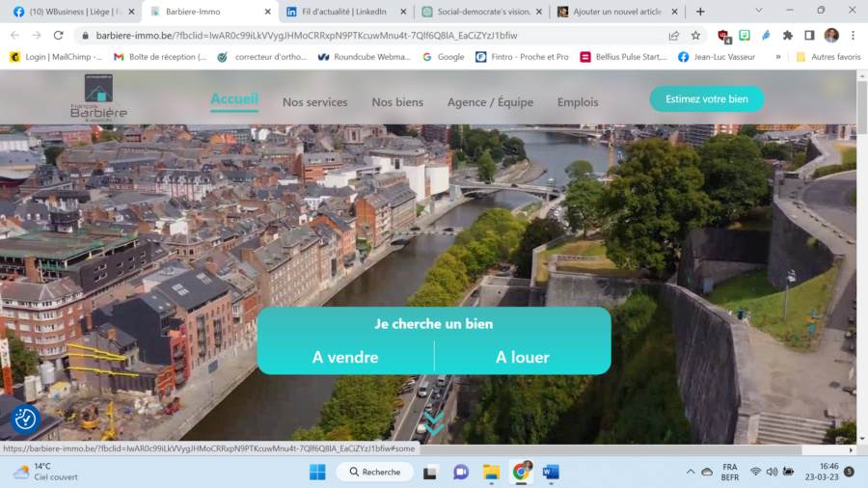Open the red shield extension
This screenshot has width=868, height=488.
coord(723,36)
